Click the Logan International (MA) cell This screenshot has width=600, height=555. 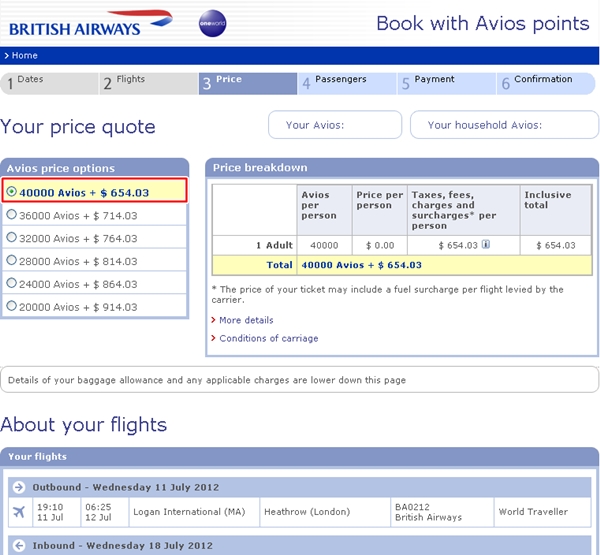pos(194,512)
